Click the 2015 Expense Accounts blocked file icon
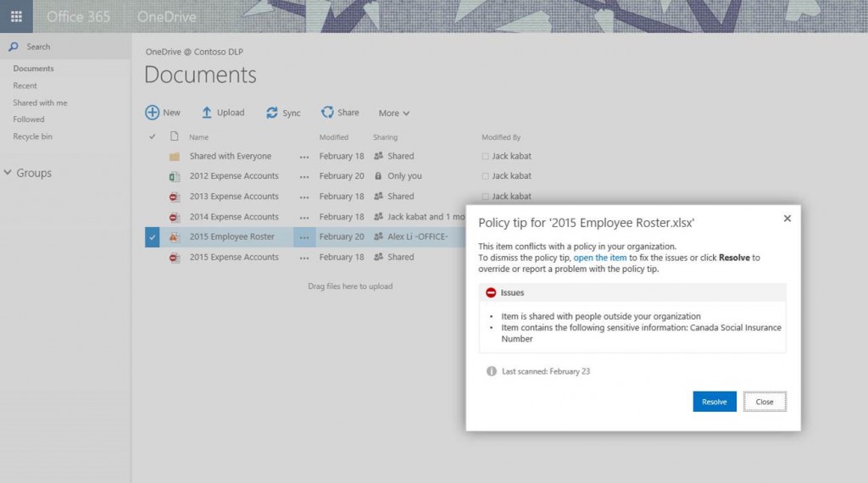Screen dimensions: 868x483 [175, 258]
